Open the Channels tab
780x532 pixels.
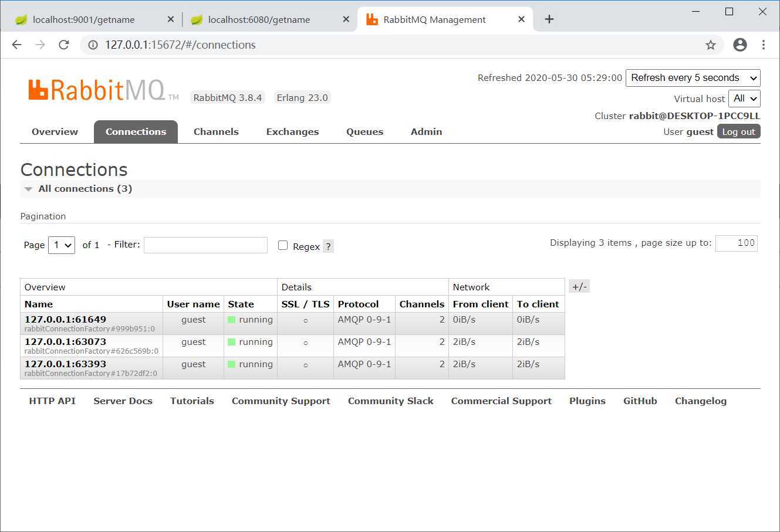coord(216,132)
